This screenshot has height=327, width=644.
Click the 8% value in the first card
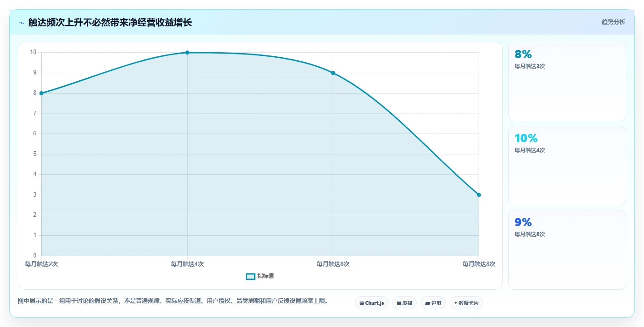(x=523, y=54)
